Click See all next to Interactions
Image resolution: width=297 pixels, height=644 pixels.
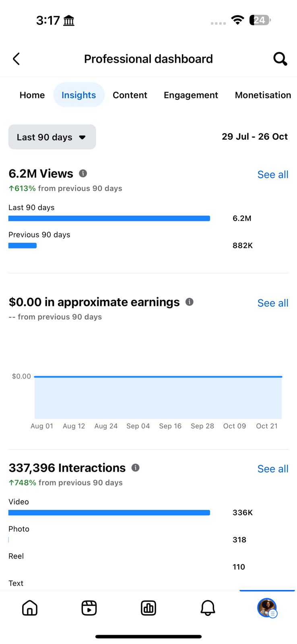[x=273, y=469]
